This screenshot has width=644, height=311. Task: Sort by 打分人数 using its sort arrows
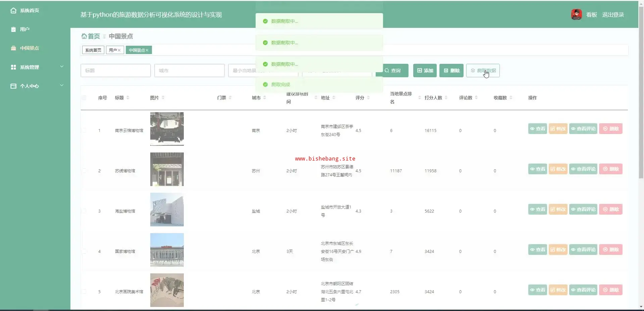pyautogui.click(x=446, y=98)
